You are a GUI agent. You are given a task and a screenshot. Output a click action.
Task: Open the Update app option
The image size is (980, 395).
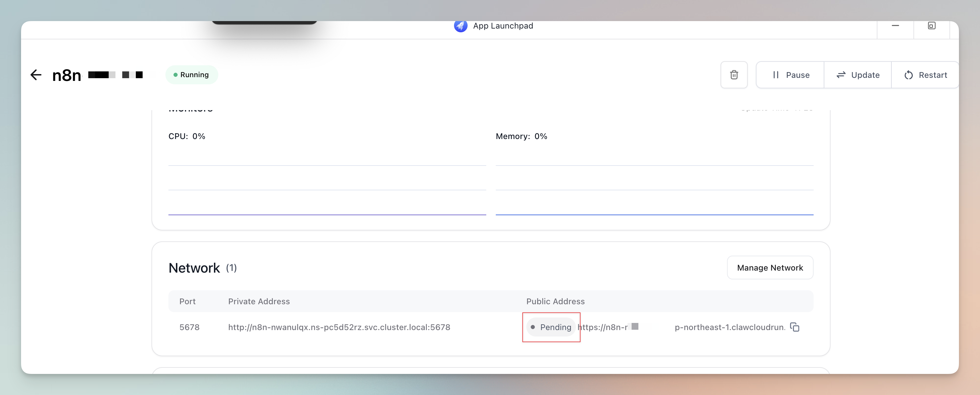coord(857,75)
